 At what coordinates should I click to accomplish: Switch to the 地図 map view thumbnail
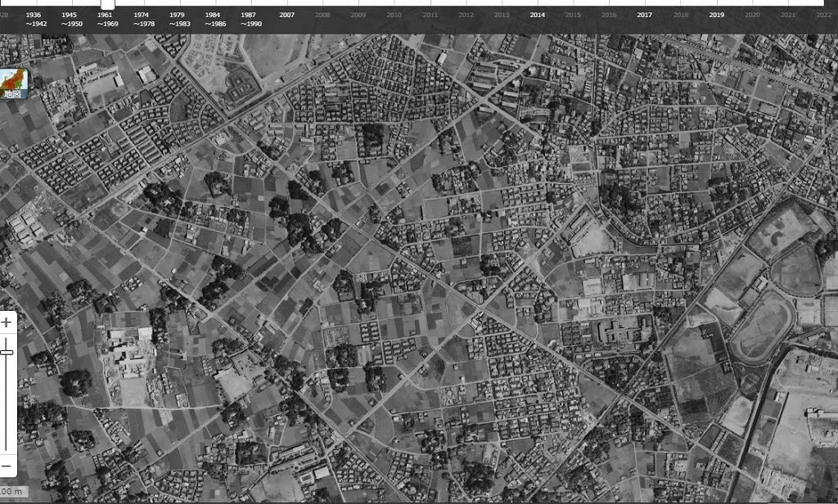click(13, 84)
